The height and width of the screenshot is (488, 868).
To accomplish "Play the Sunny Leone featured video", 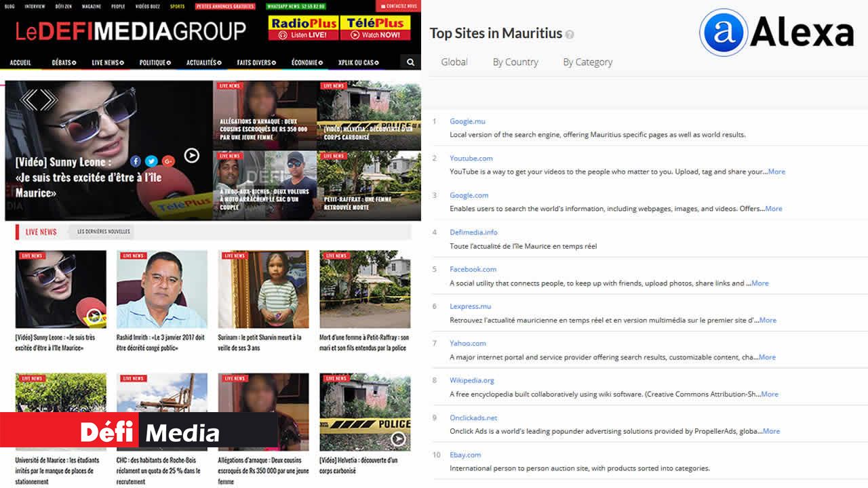I will (192, 156).
